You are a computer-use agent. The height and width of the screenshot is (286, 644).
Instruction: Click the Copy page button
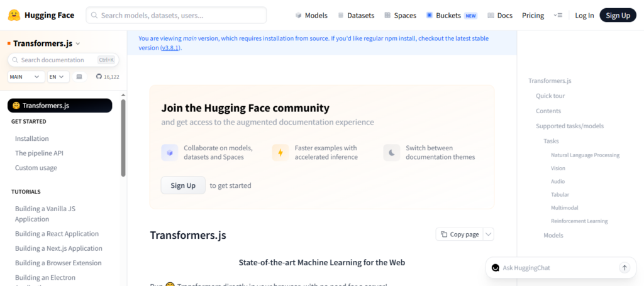[x=460, y=234]
